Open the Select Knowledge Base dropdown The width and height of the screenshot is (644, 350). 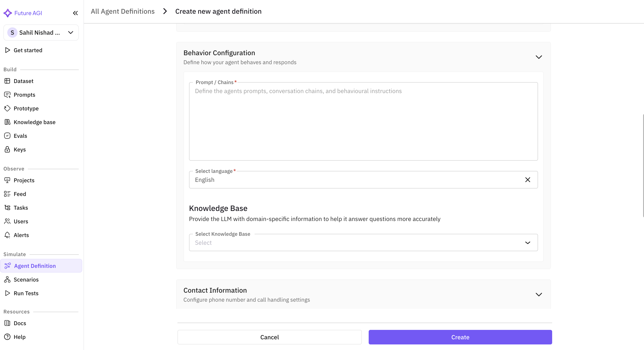pyautogui.click(x=363, y=243)
